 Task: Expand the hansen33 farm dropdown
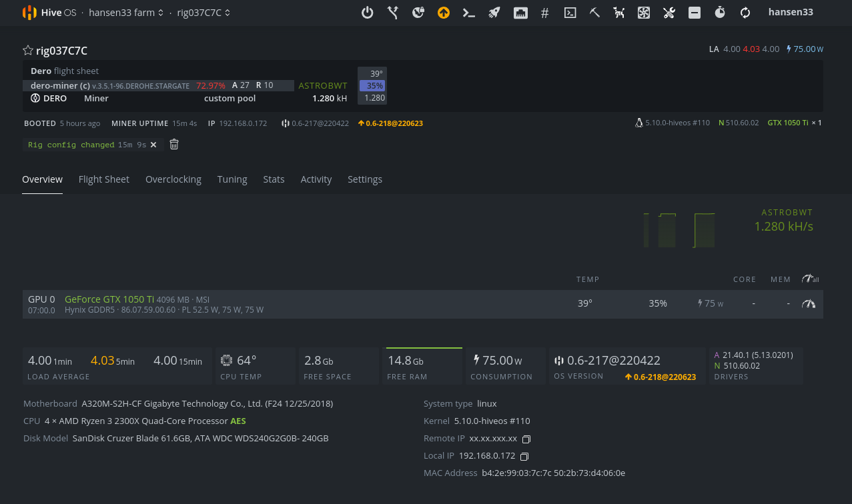126,13
